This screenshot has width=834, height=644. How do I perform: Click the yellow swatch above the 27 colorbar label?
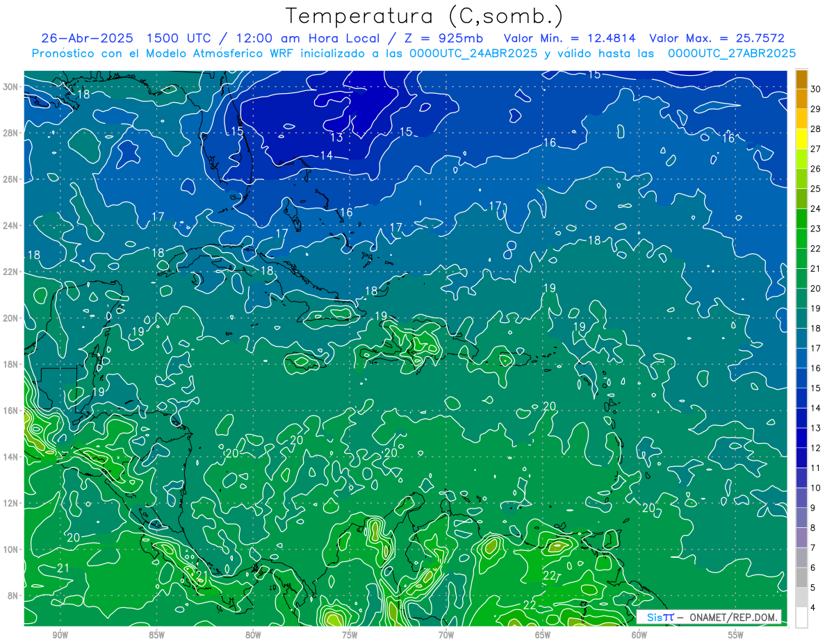[x=801, y=139]
